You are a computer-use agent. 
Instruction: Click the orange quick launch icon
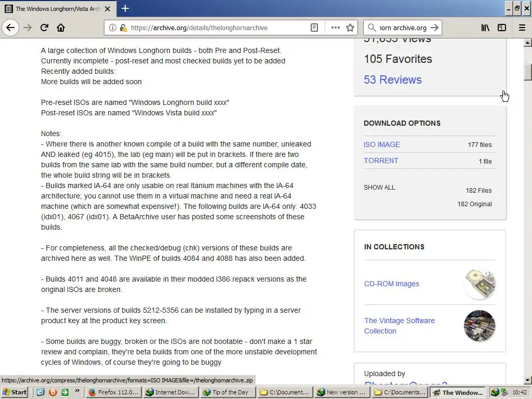coord(52,392)
